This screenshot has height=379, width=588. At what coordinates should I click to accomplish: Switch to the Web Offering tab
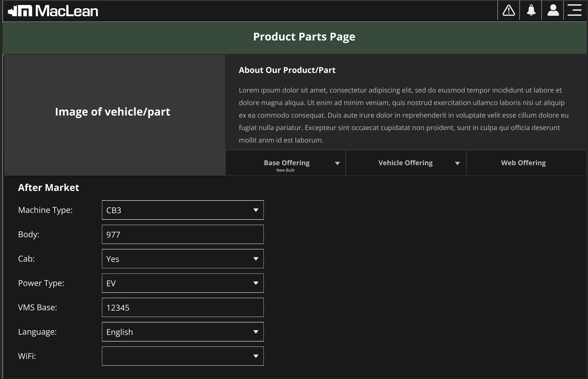(x=523, y=163)
